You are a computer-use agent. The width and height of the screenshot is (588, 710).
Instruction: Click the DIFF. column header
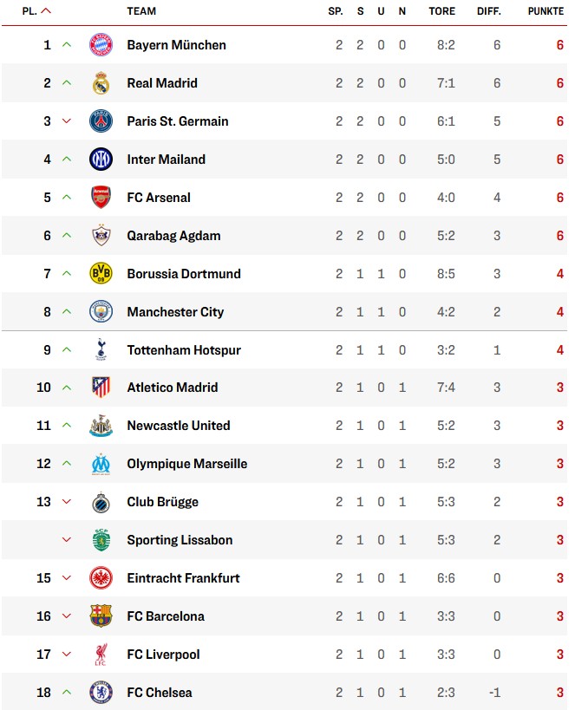(x=489, y=11)
